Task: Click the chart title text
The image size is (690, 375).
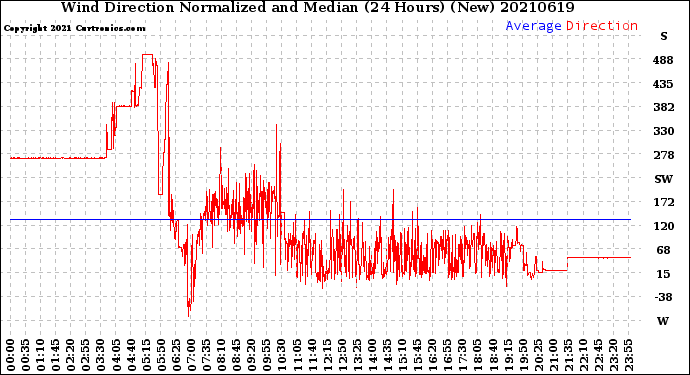Action: tap(318, 7)
